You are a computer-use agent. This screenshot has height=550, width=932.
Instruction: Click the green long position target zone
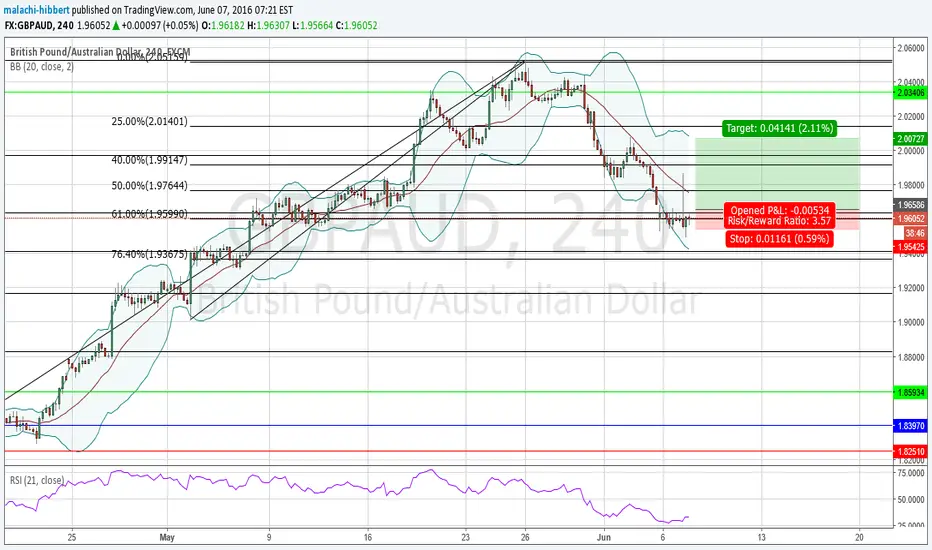(x=777, y=174)
